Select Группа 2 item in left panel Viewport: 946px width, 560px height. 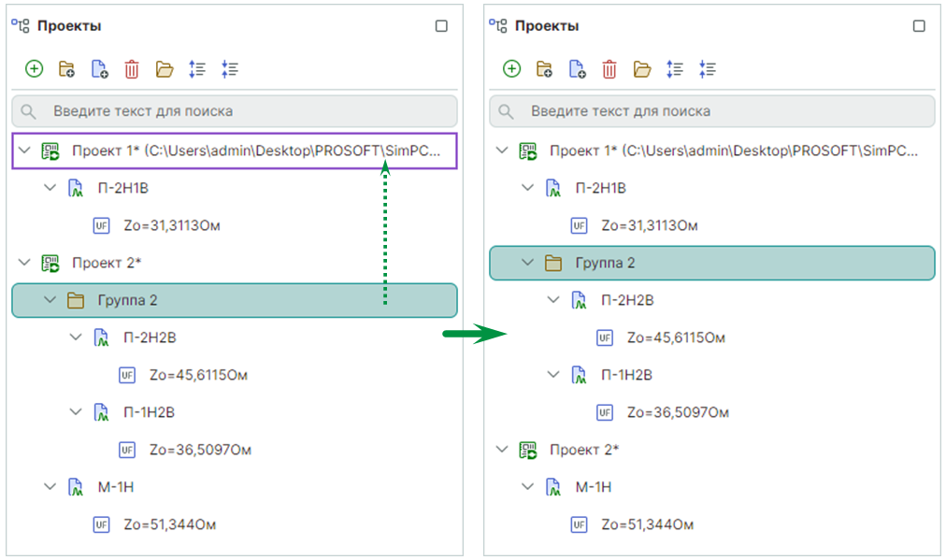click(127, 300)
